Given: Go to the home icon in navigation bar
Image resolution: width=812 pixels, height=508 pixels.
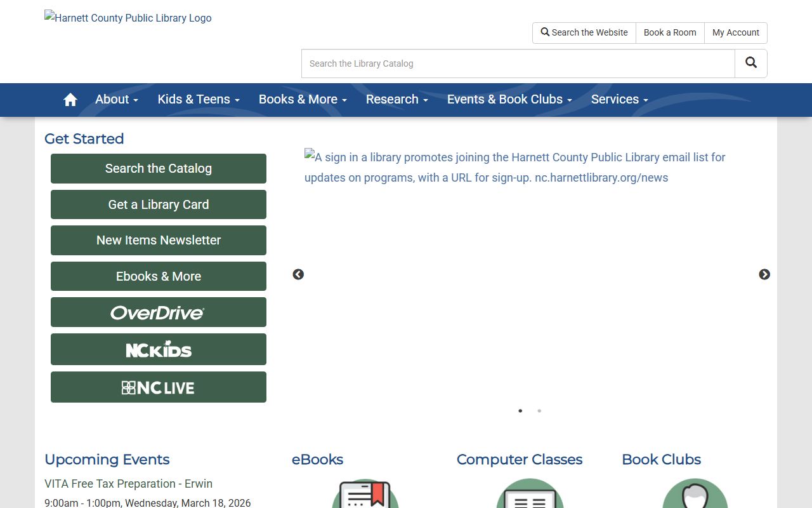Looking at the screenshot, I should [x=70, y=100].
